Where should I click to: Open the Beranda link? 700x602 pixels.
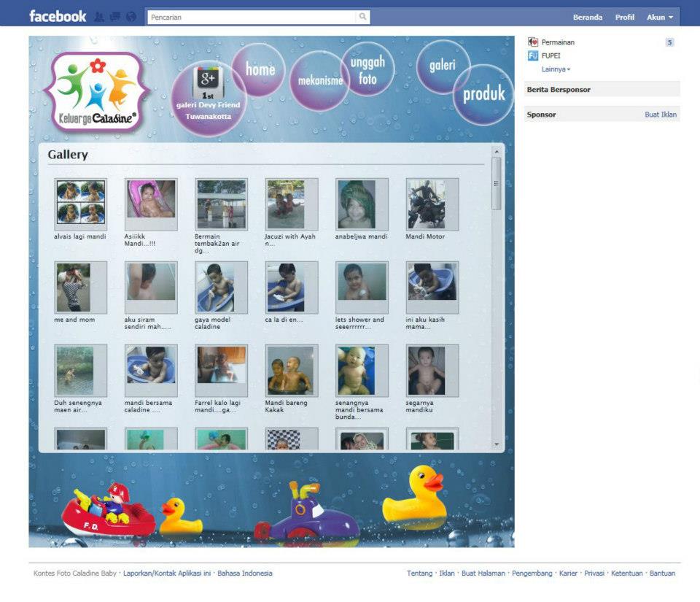pyautogui.click(x=588, y=17)
